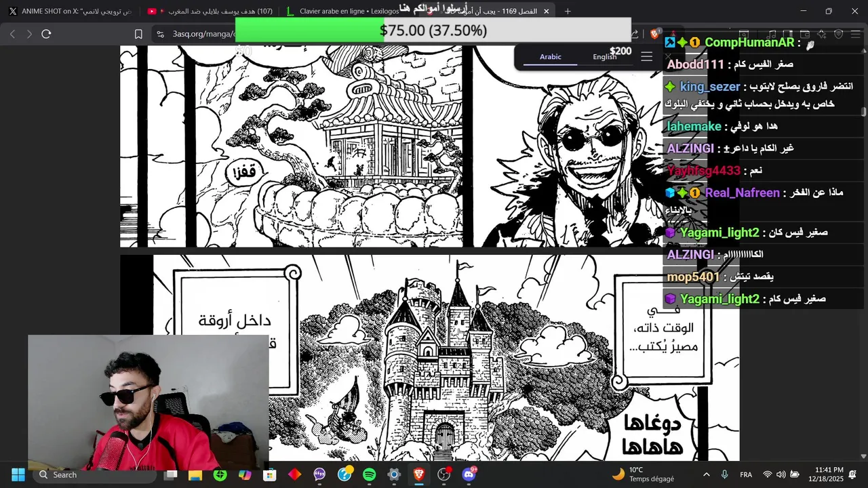Click the king_sezer chat username
Viewport: 868px width, 488px height.
coord(710,87)
